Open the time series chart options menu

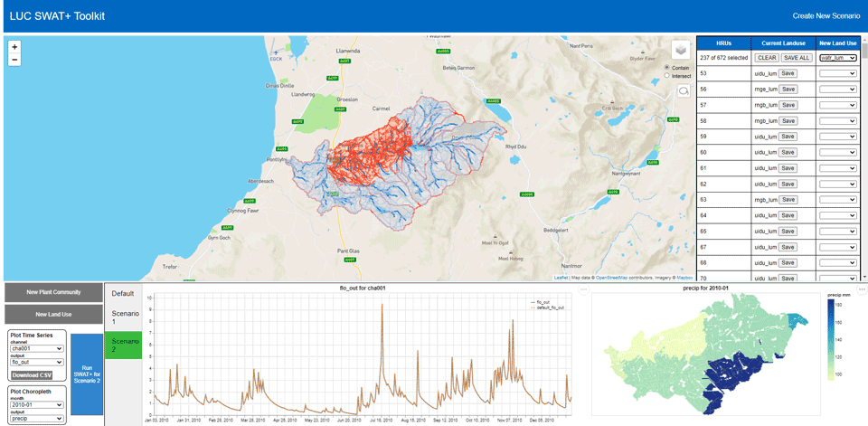point(583,289)
